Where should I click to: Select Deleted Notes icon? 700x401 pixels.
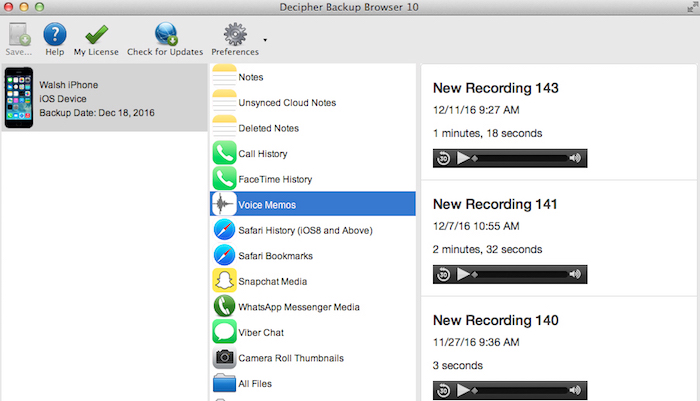(x=224, y=127)
